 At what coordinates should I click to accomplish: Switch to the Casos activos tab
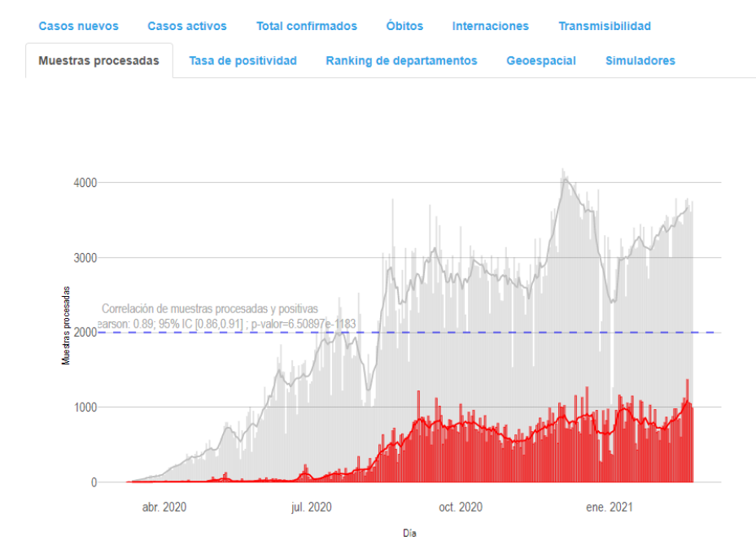(187, 26)
